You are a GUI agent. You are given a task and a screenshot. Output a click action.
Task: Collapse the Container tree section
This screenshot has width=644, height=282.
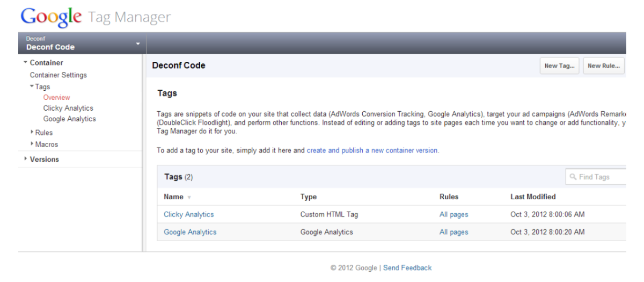coord(25,63)
